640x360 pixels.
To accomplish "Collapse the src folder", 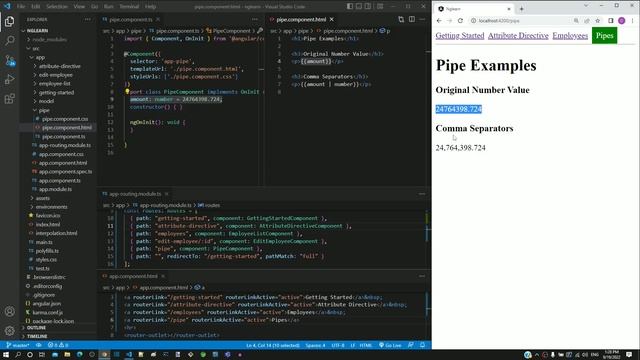I will pos(36,49).
